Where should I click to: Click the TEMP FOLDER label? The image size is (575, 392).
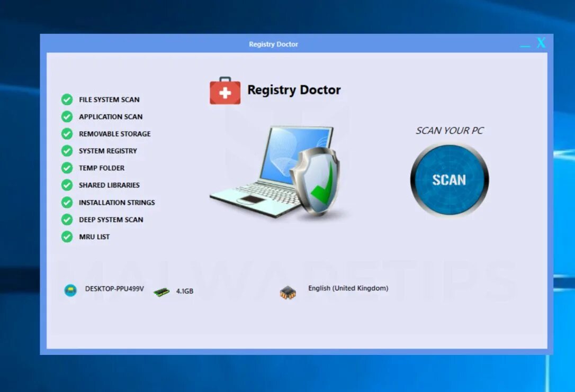pos(102,168)
